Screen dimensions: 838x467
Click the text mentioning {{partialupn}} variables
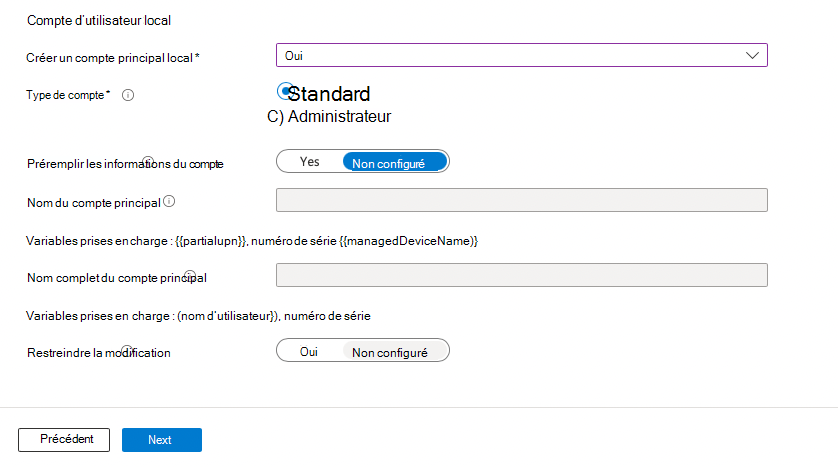click(x=252, y=241)
